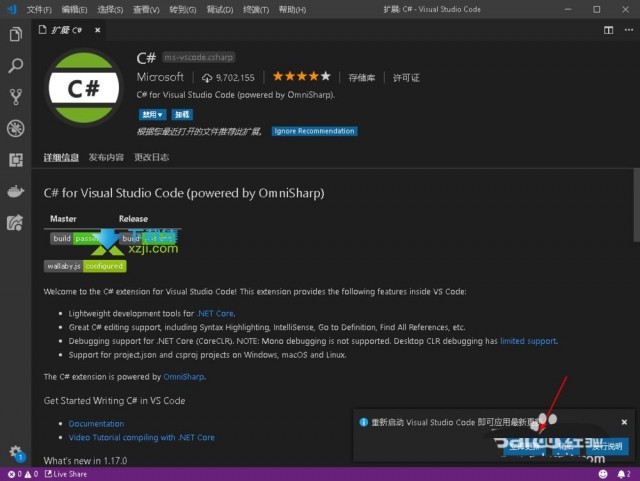Open the More Actions ellipsis menu
Screen dimensions: 640x481
629,30
